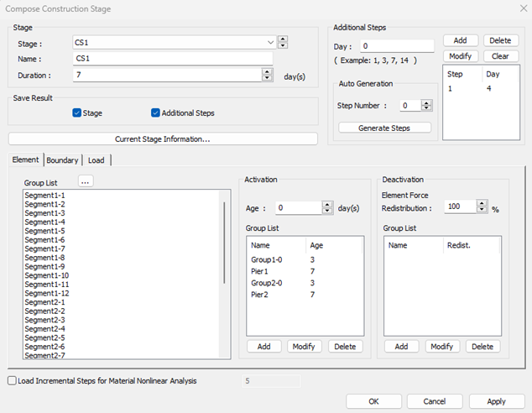The height and width of the screenshot is (413, 532).
Task: Switch to the Load tab
Action: coord(96,160)
